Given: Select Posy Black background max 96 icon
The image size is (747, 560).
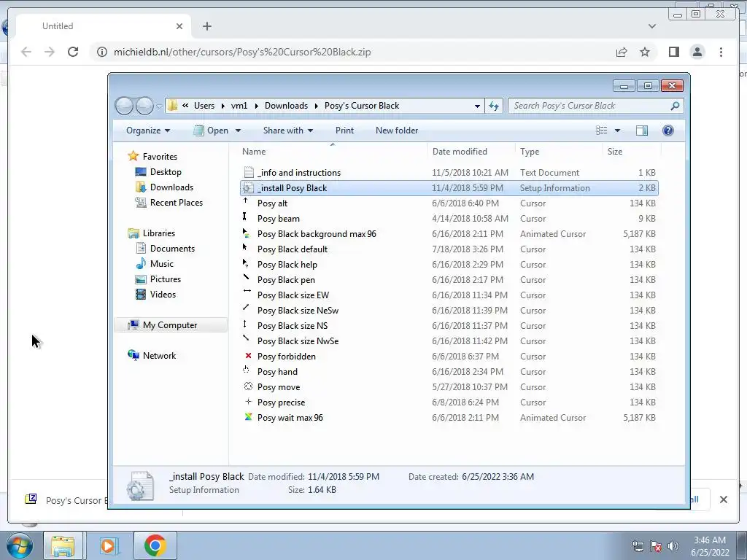Looking at the screenshot, I should 246,233.
